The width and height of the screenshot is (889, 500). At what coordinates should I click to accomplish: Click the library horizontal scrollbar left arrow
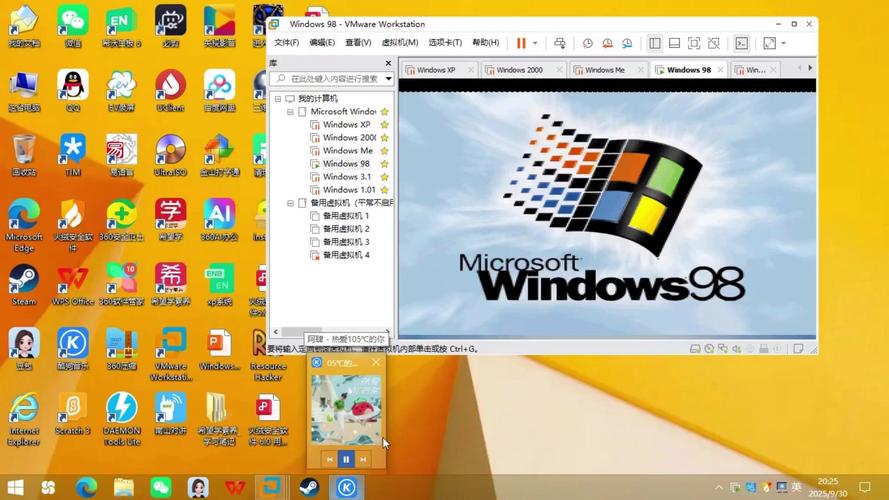[276, 332]
